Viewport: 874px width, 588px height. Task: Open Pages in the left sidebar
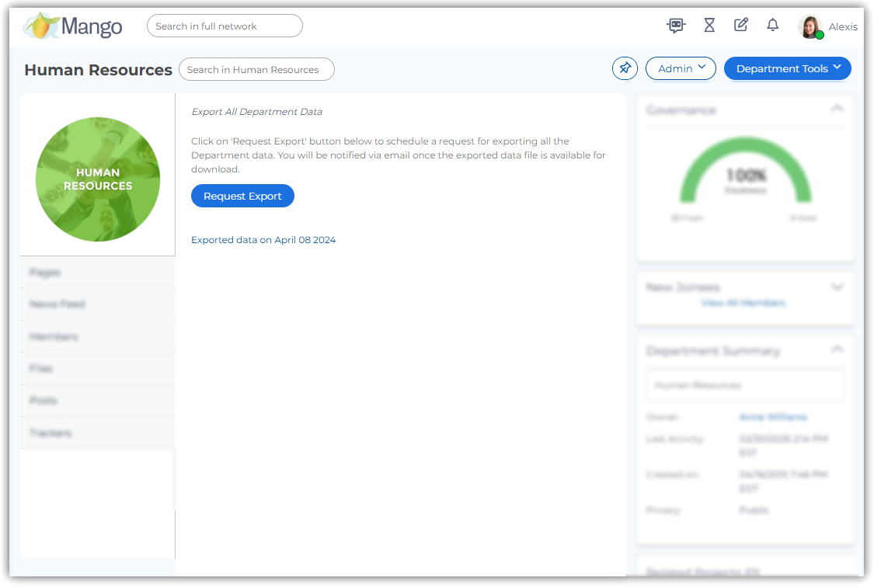tap(45, 273)
